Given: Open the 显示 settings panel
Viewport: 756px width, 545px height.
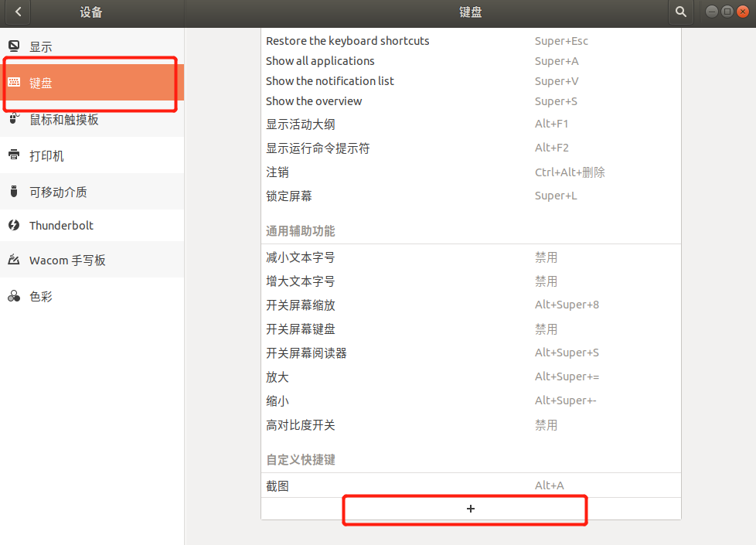Looking at the screenshot, I should click(x=92, y=46).
